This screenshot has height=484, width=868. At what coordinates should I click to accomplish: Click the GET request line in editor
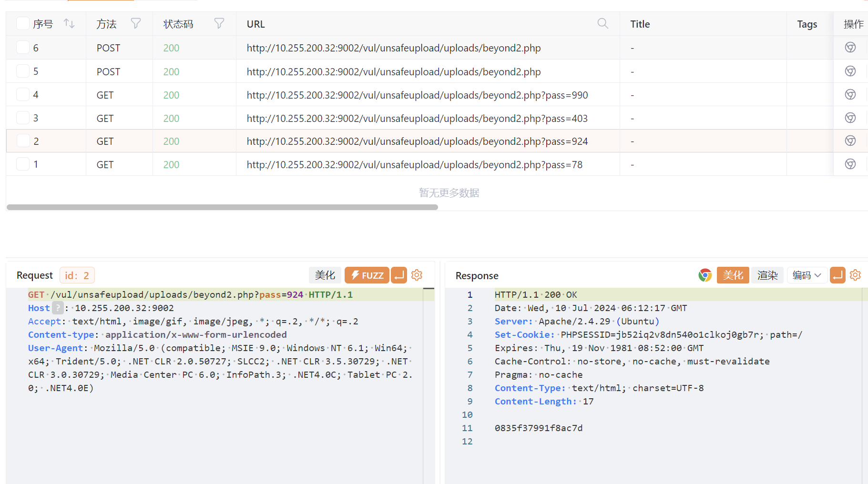tap(190, 294)
